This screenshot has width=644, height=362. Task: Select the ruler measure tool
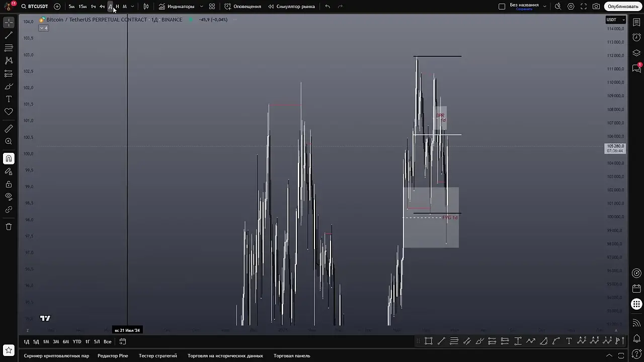9,129
